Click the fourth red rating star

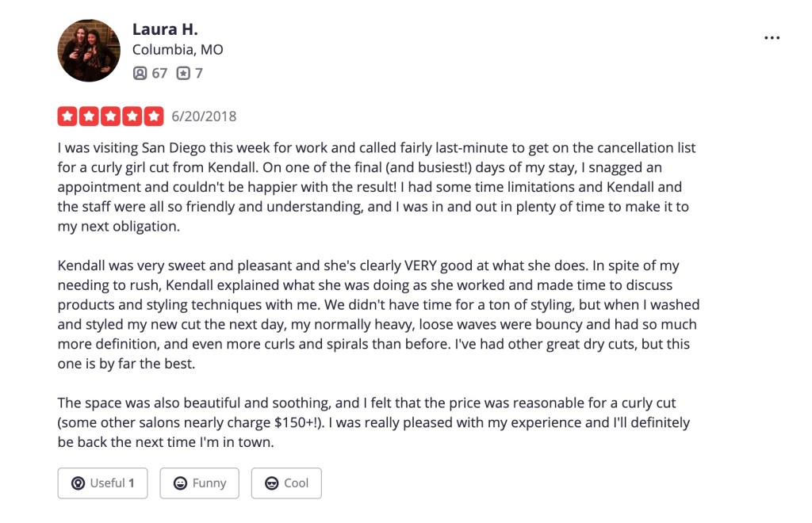tap(132, 116)
